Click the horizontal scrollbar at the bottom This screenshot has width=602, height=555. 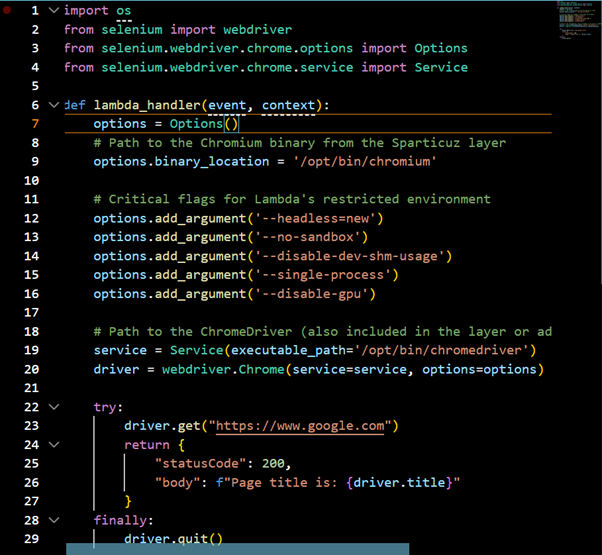click(237, 549)
